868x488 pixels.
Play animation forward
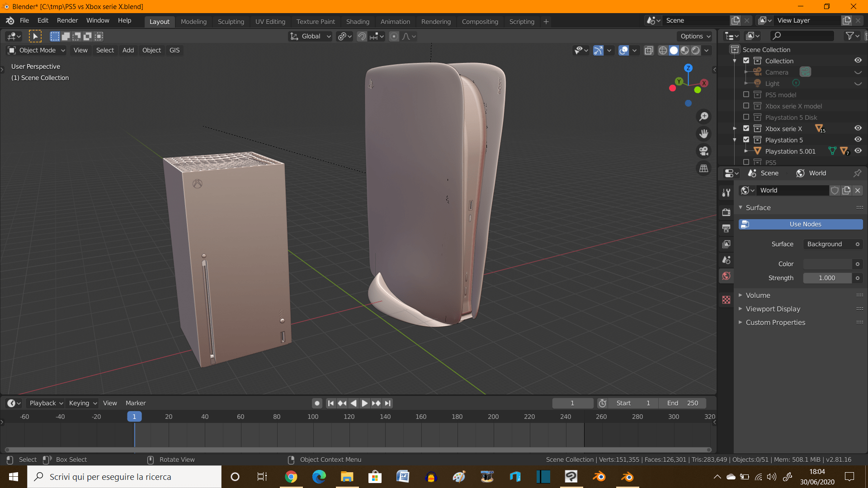pos(364,403)
